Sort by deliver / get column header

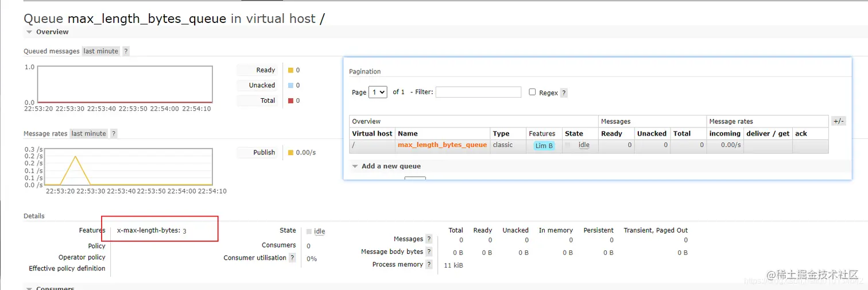click(x=768, y=133)
